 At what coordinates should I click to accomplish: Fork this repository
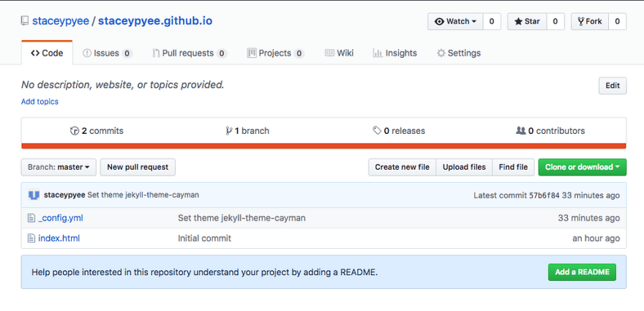coord(589,21)
